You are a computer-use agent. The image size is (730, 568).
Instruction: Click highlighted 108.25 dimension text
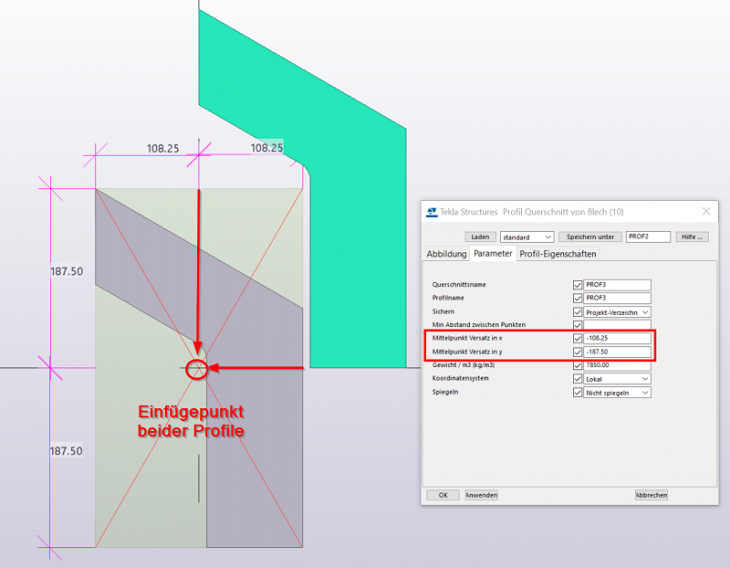(x=267, y=148)
